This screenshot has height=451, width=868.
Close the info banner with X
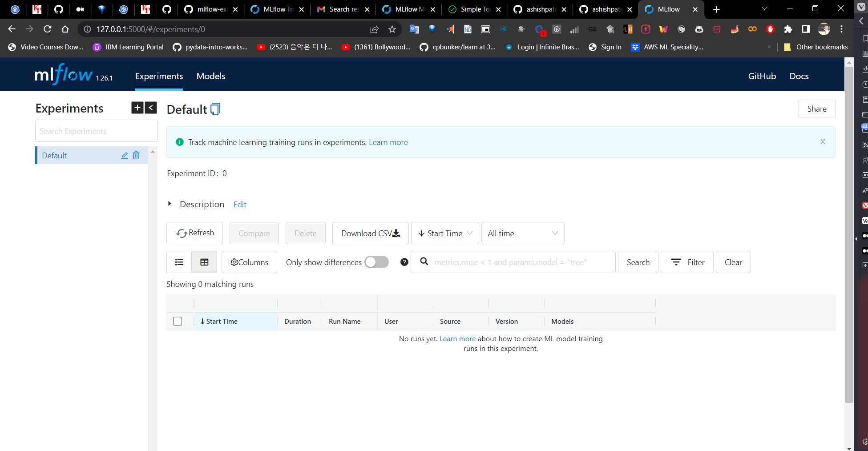(823, 142)
